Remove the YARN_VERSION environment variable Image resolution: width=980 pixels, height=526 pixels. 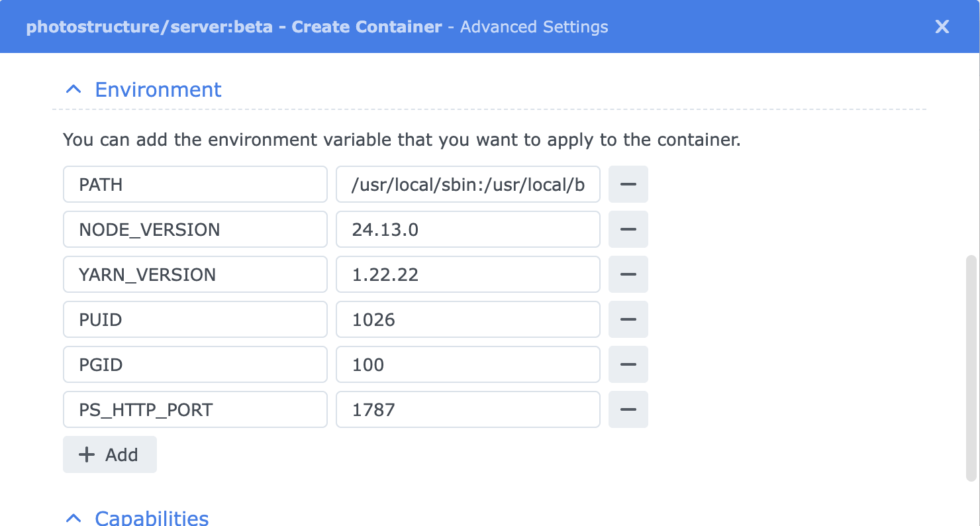coord(628,274)
